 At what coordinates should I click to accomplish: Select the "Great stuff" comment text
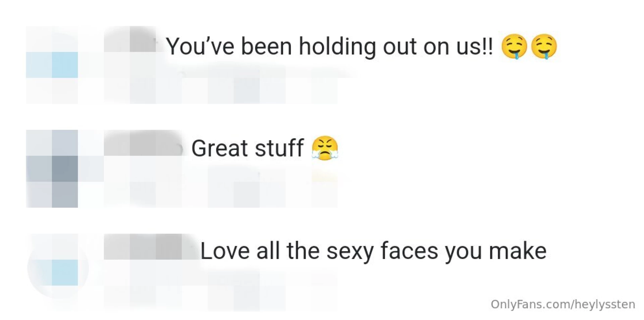(x=247, y=148)
